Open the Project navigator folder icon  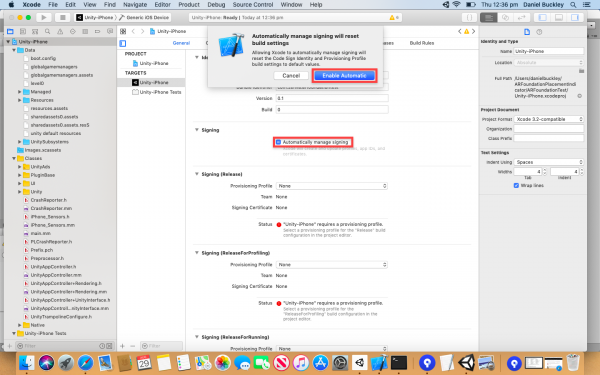10,31
